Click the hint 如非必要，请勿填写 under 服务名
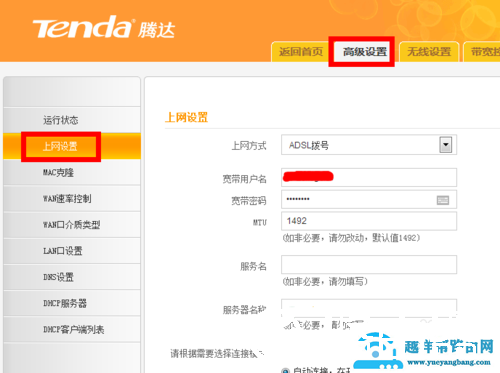 pyautogui.click(x=325, y=282)
